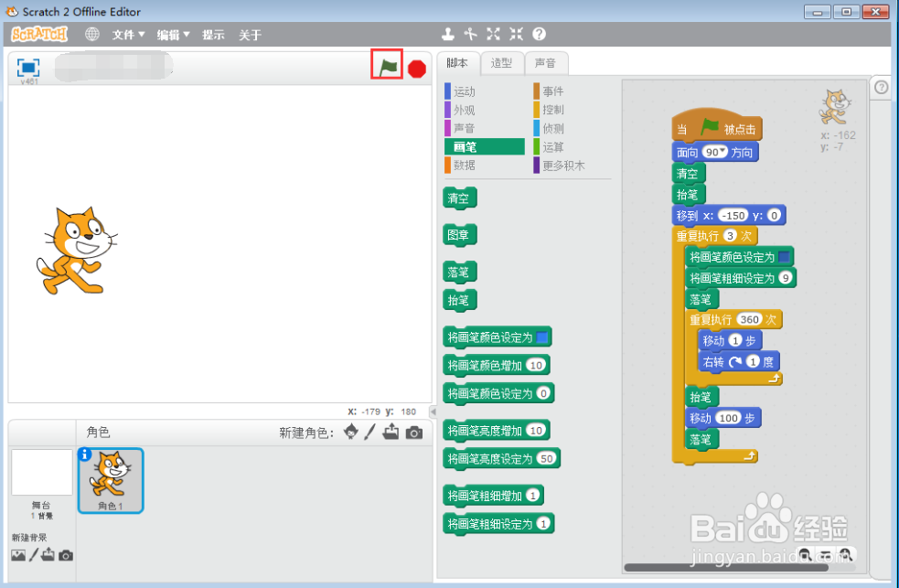This screenshot has width=899, height=588.
Task: Click the green flag to run
Action: [388, 66]
